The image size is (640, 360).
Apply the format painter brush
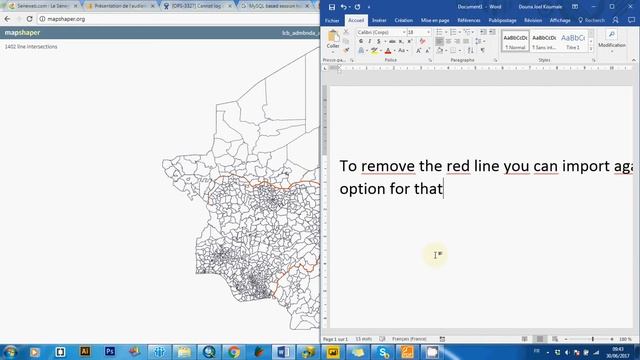pos(346,50)
